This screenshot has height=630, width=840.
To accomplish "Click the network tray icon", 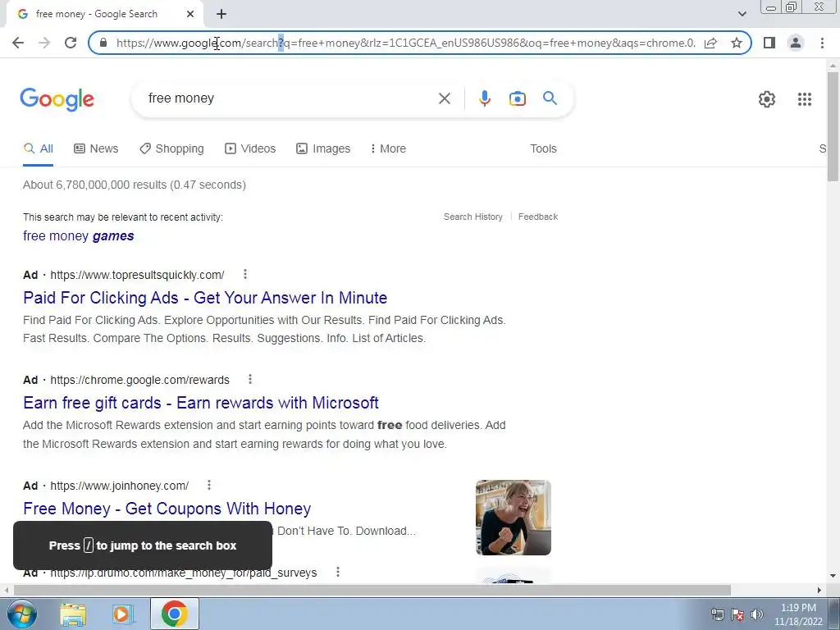I will pos(717,614).
